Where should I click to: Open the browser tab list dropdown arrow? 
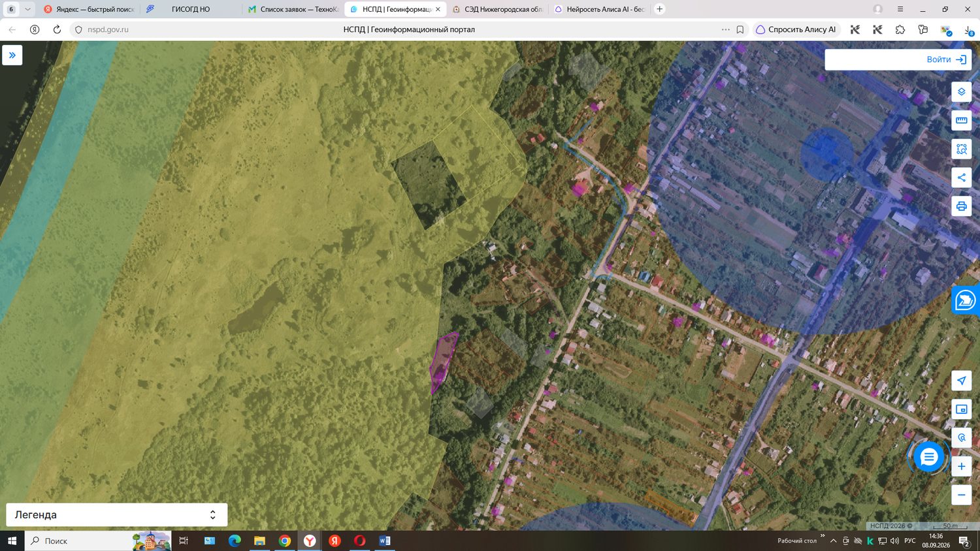click(27, 9)
